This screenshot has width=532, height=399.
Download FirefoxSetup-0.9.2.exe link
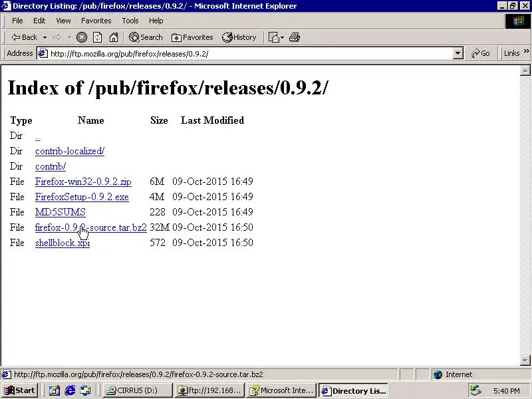(x=82, y=197)
